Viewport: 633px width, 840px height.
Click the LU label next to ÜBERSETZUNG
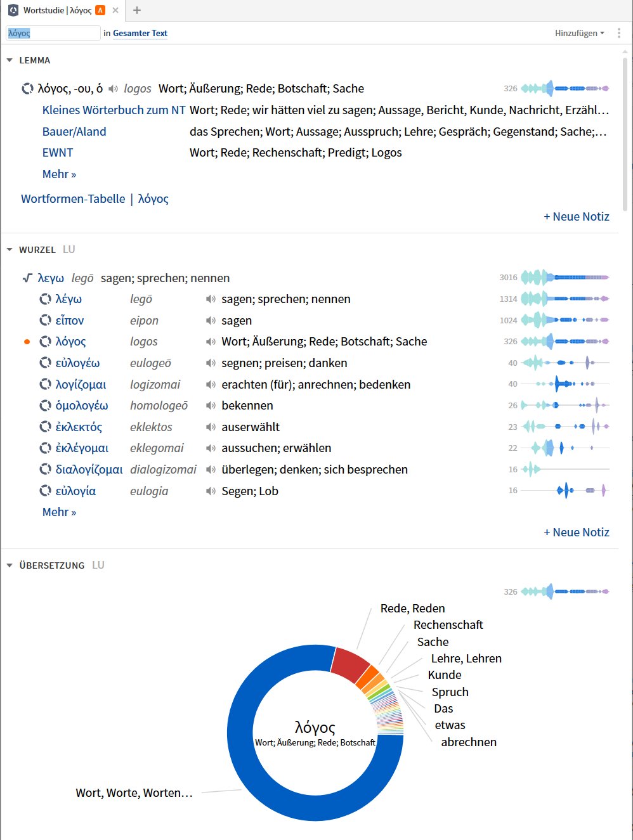[98, 565]
